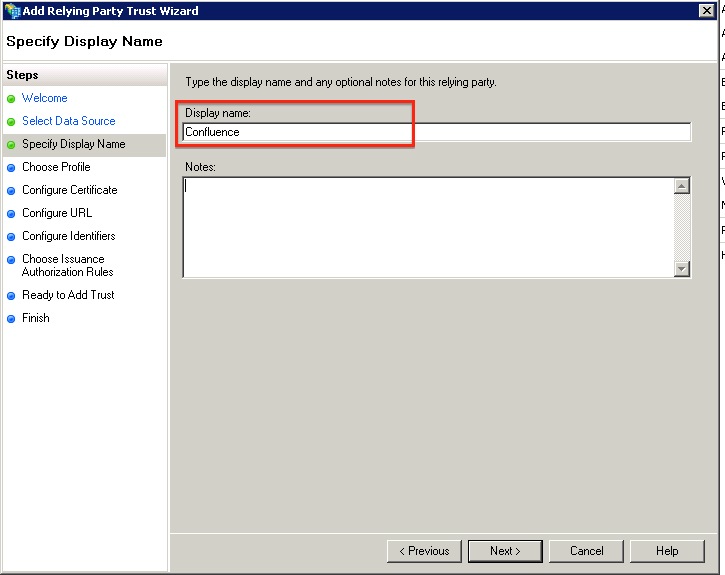Click the Notes label

click(200, 167)
